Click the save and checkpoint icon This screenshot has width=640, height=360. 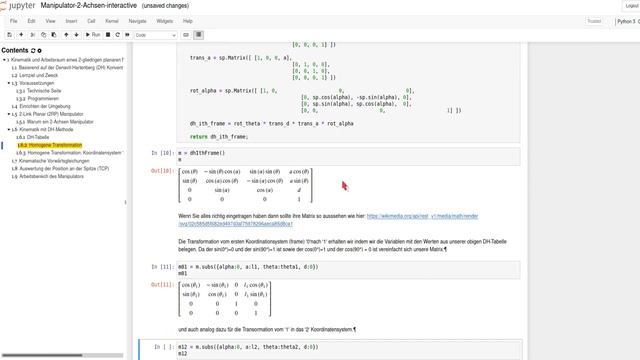coord(10,35)
